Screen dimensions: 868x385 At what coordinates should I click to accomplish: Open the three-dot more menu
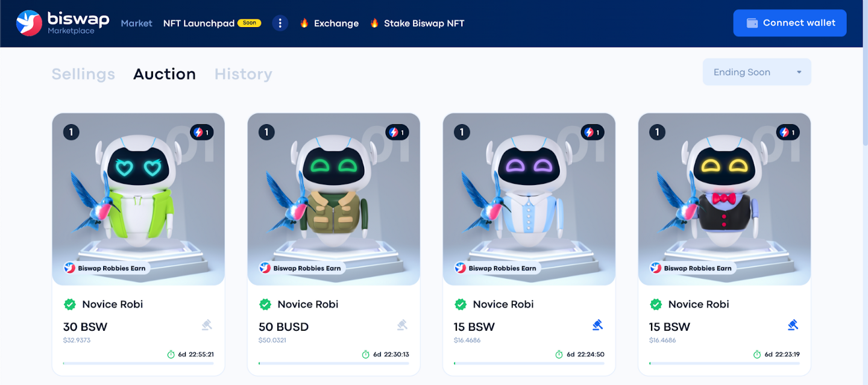[x=280, y=23]
